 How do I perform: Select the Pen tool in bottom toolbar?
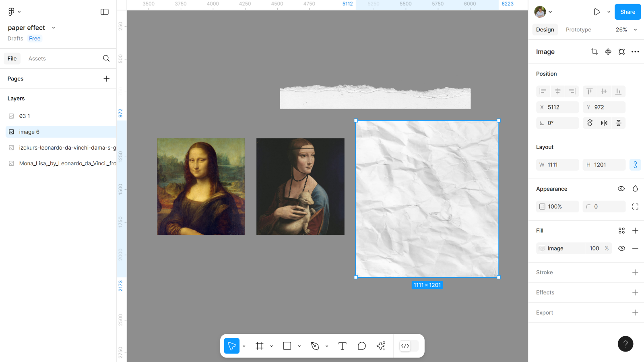point(315,346)
